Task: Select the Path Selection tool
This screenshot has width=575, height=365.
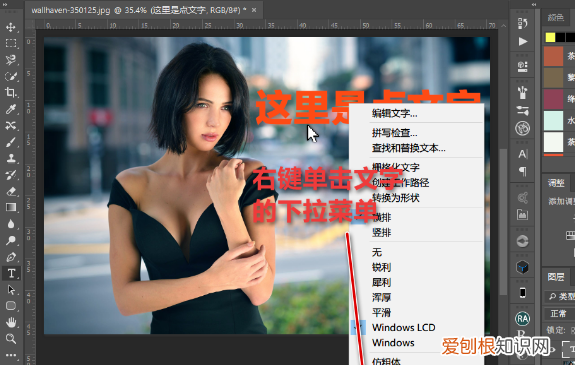Action: click(x=11, y=290)
